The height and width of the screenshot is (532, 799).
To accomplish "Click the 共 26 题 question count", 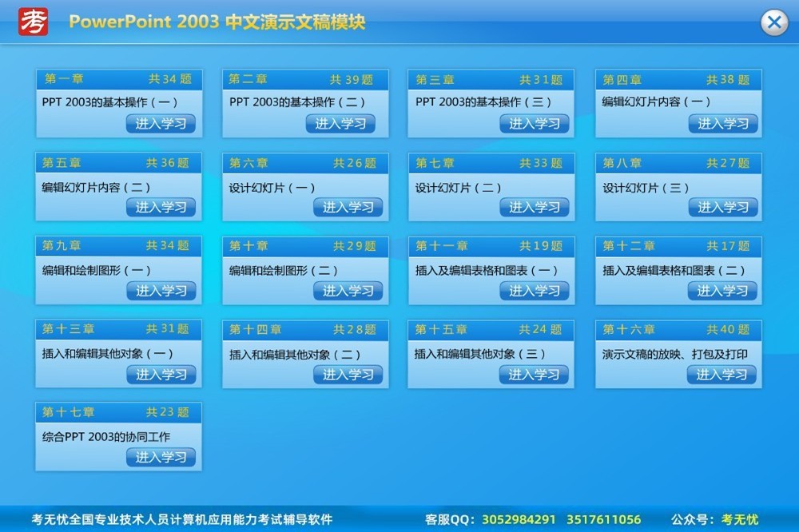I will pyautogui.click(x=355, y=163).
